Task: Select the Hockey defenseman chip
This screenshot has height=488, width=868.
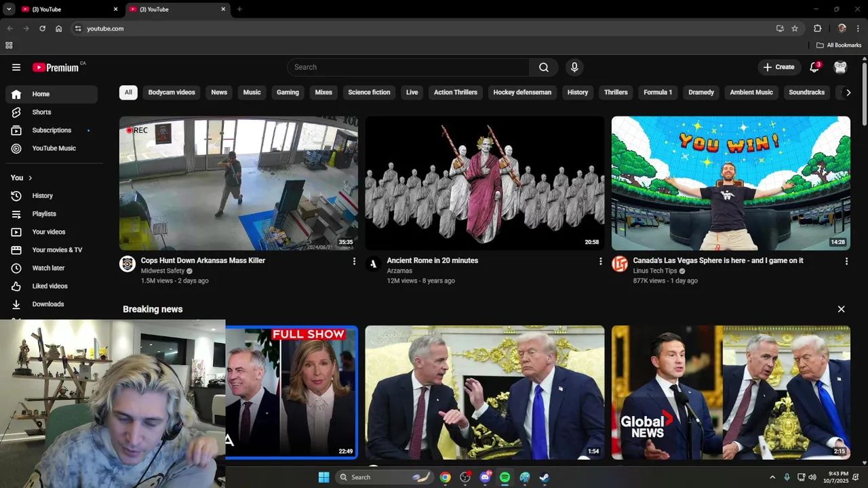Action: 522,92
